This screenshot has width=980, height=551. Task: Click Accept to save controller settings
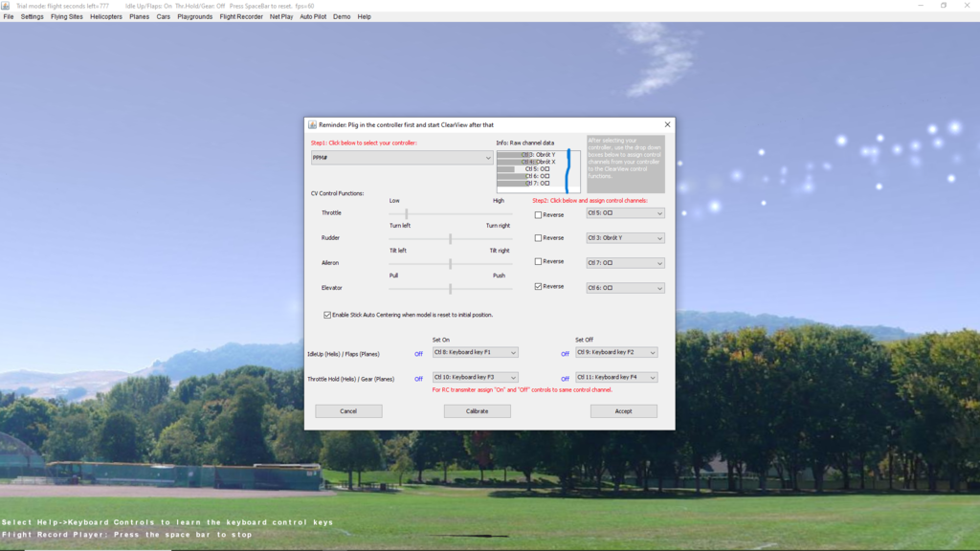(x=623, y=411)
